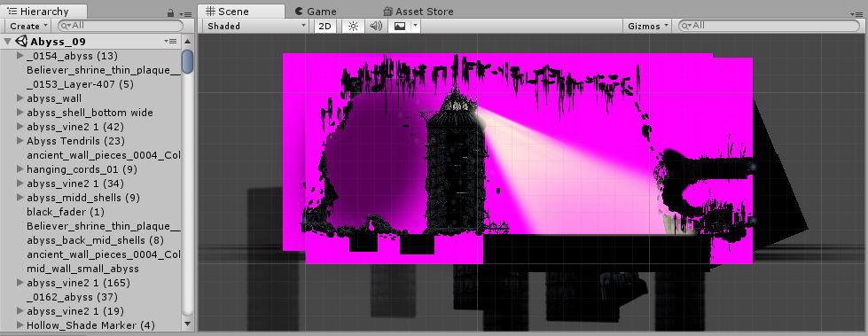Collapse the Abyss_09 scene tree
The image size is (868, 336).
pos(8,42)
